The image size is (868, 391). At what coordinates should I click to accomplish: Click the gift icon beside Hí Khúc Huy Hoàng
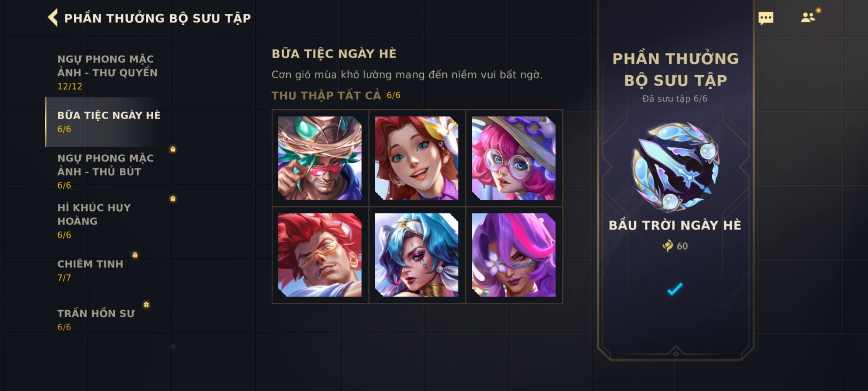[173, 198]
